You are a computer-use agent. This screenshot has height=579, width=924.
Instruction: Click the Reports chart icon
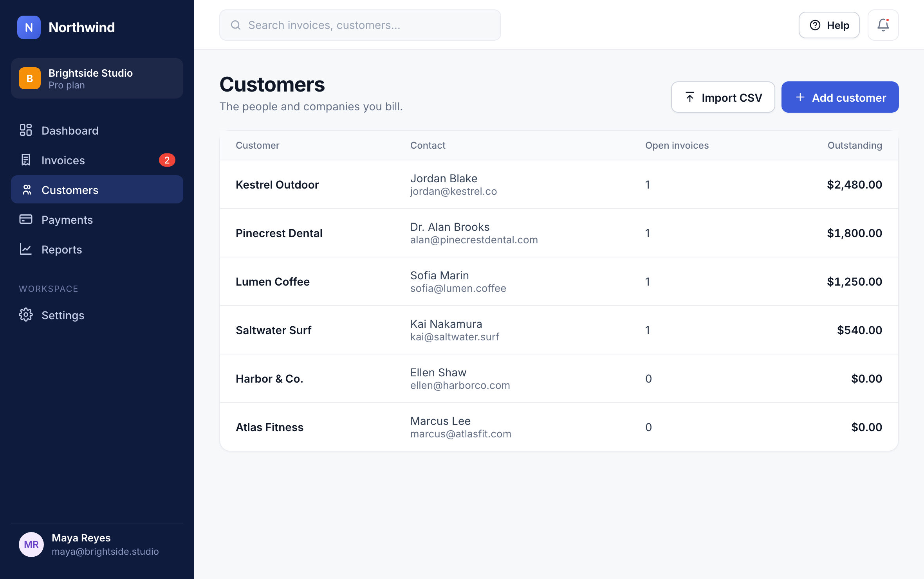click(26, 249)
